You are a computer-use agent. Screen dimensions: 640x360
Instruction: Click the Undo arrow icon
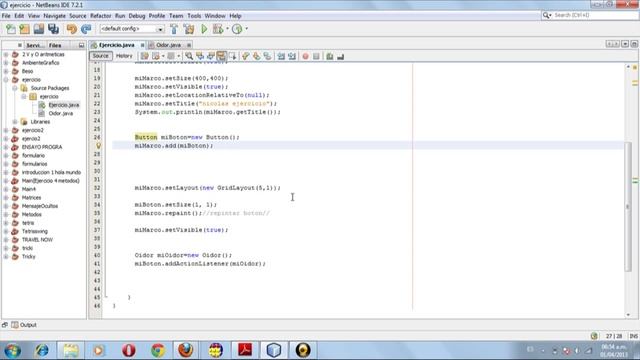(x=71, y=29)
